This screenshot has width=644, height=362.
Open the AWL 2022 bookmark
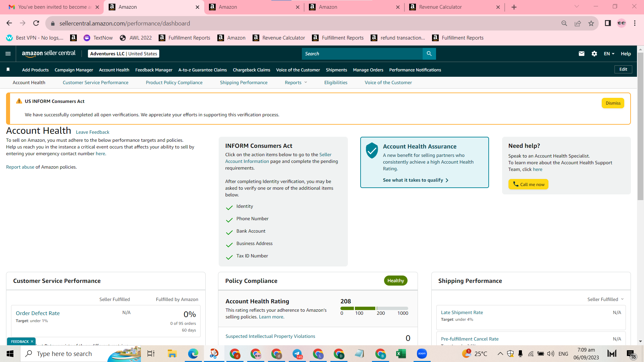pyautogui.click(x=136, y=38)
